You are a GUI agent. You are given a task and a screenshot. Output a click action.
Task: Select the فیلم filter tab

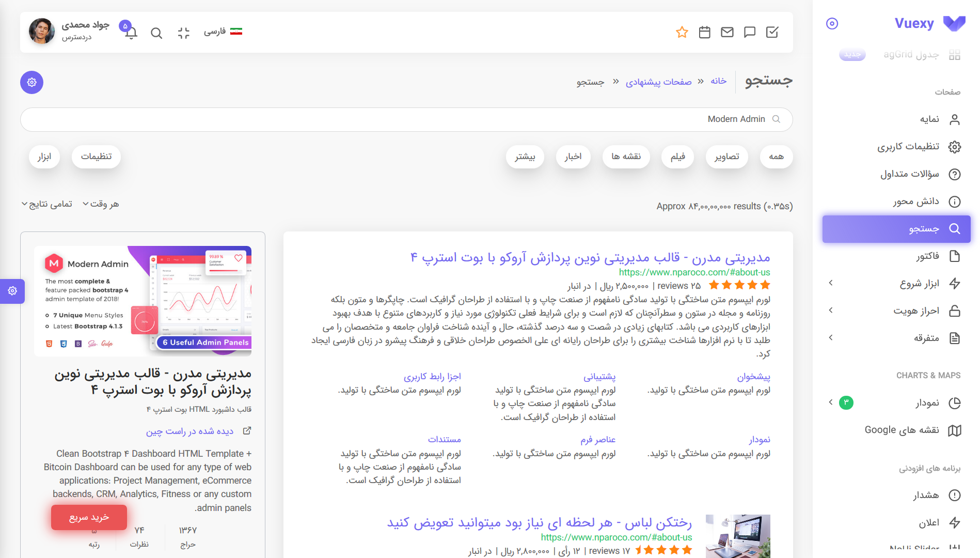pyautogui.click(x=678, y=157)
